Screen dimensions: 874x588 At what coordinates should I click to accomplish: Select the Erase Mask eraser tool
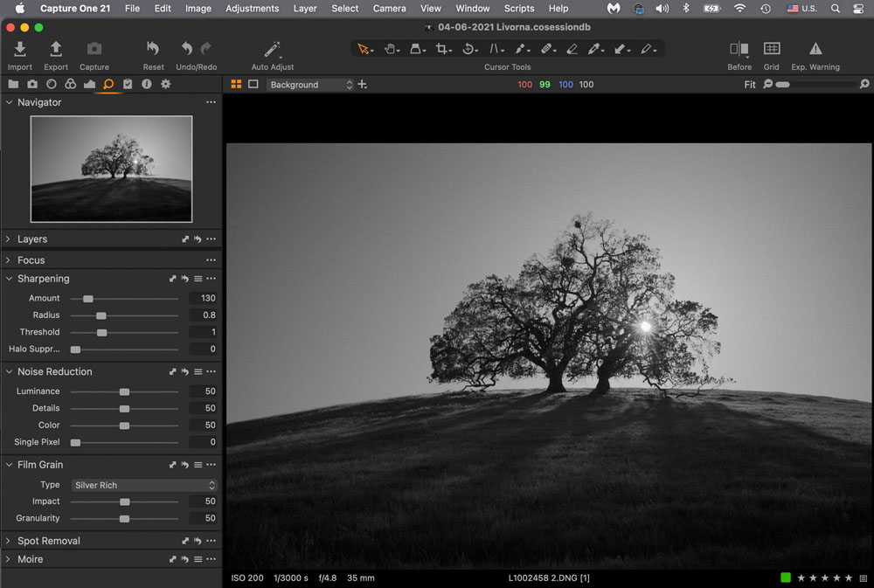tap(572, 49)
